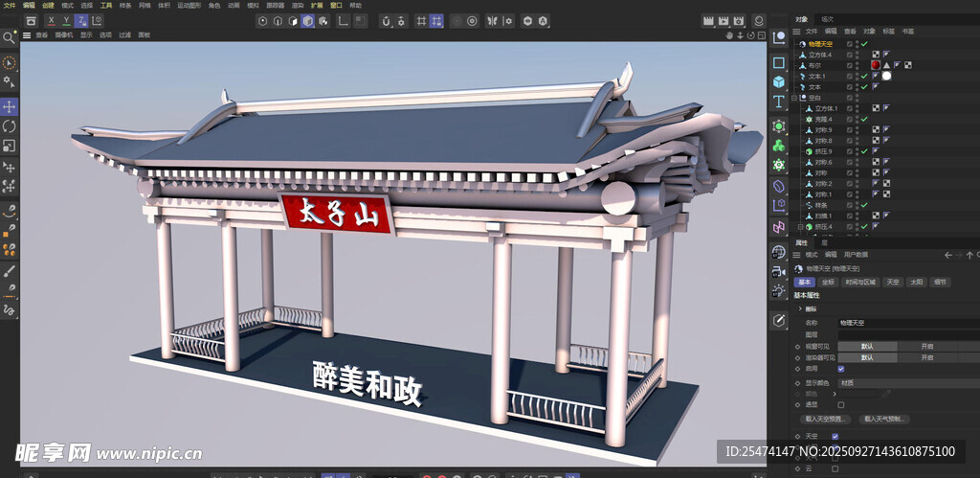Select the Move tool in left toolbar
The width and height of the screenshot is (980, 478).
tap(10, 106)
